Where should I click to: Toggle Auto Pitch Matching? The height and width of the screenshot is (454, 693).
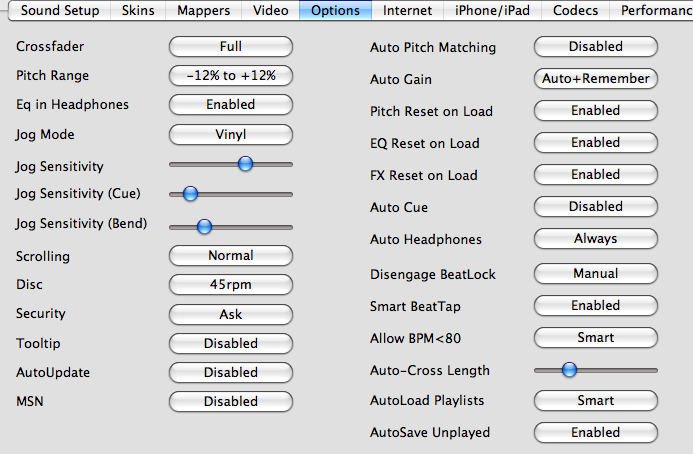596,46
